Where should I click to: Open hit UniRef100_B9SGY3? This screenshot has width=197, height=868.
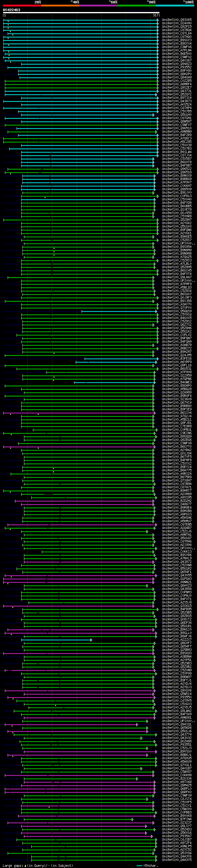click(177, 40)
